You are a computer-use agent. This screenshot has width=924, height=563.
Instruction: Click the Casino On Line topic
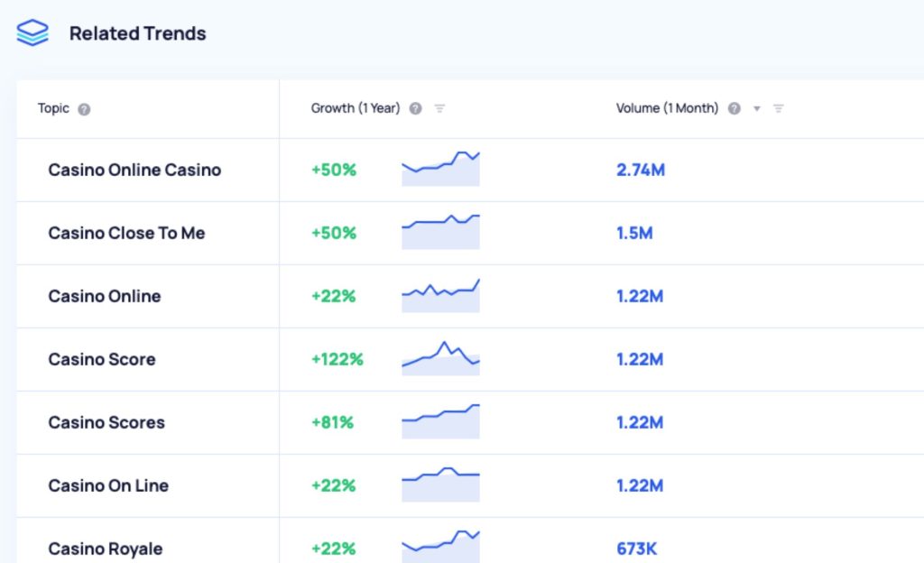click(108, 485)
